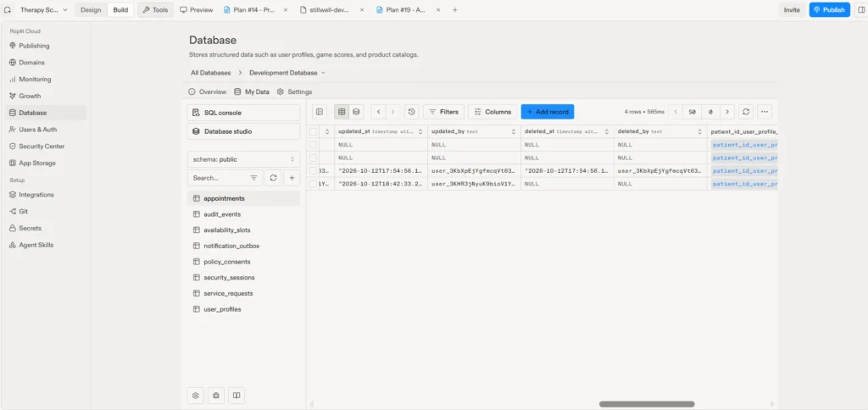Image resolution: width=868 pixels, height=410 pixels.
Task: Open the Preview tab
Action: 197,10
